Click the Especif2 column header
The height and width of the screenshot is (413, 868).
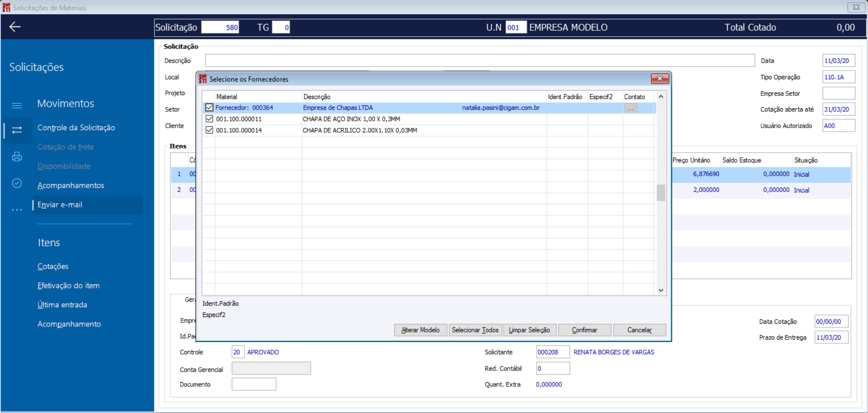point(605,97)
